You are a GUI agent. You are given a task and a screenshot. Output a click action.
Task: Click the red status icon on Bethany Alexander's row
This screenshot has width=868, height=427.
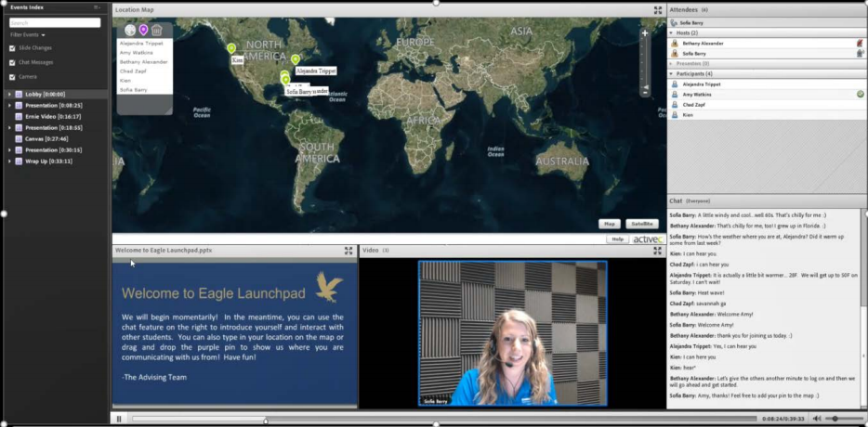860,43
